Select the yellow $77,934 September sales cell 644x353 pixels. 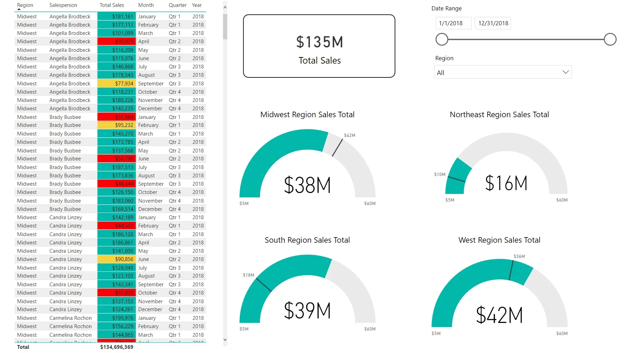[x=117, y=83]
